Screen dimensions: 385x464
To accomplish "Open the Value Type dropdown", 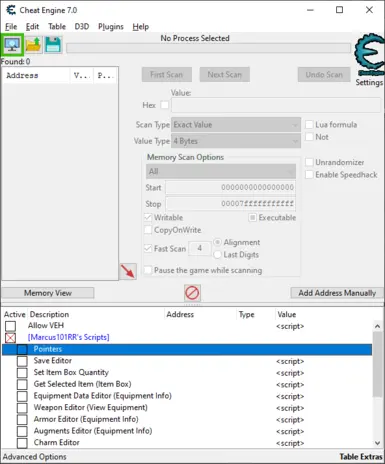I will [x=236, y=141].
